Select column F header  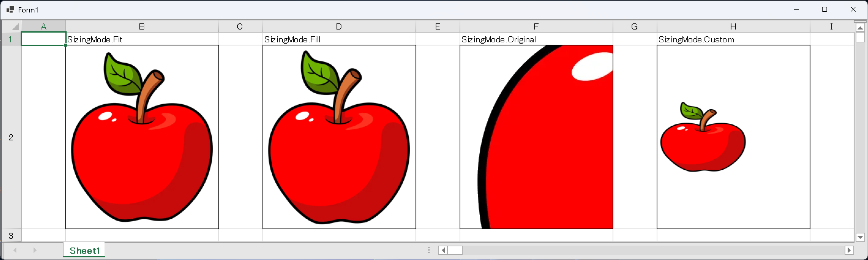coord(536,26)
